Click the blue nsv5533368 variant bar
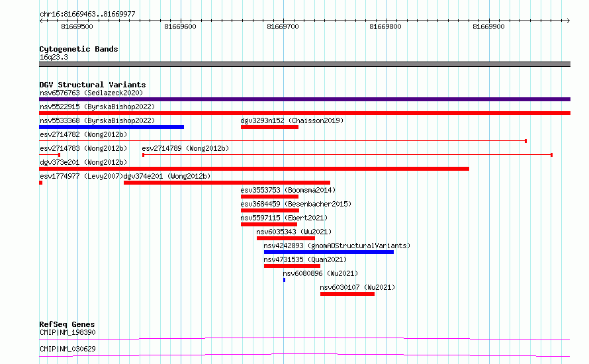 112,127
